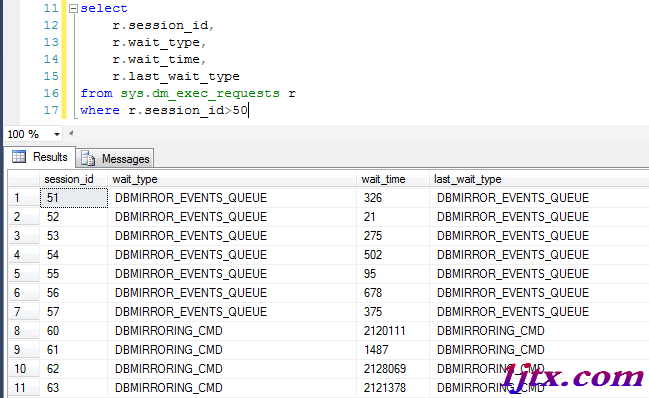The height and width of the screenshot is (398, 649).
Task: Select the last_wait_type column header
Action: (539, 179)
